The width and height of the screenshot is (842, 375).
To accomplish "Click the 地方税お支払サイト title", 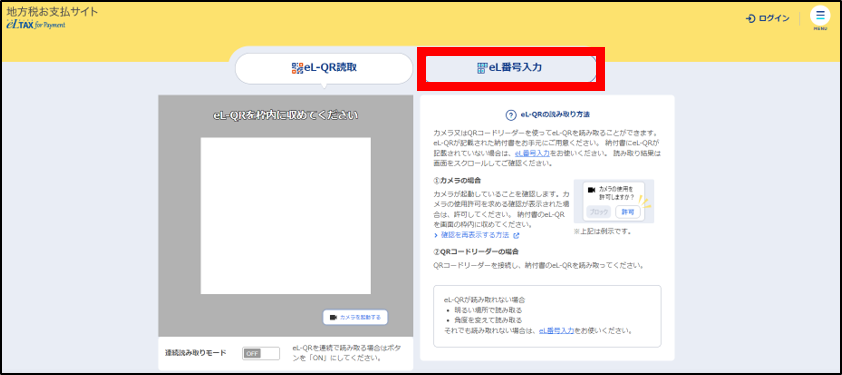I will click(53, 11).
